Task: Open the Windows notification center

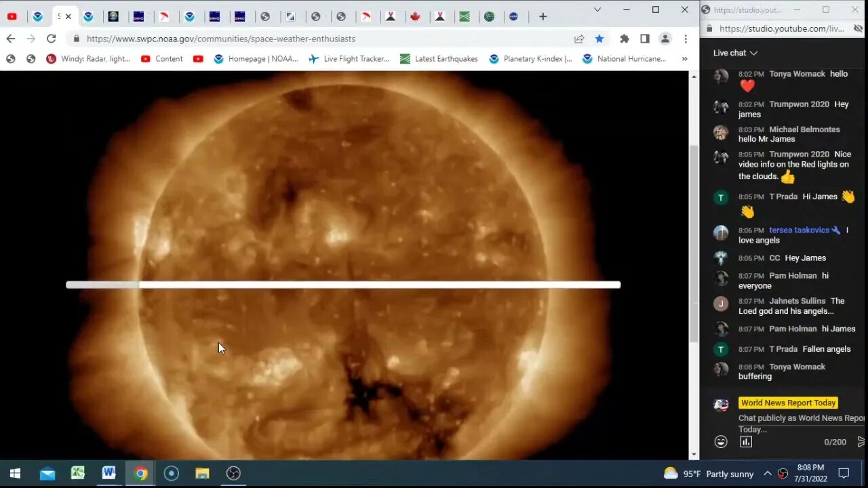Action: 844,473
